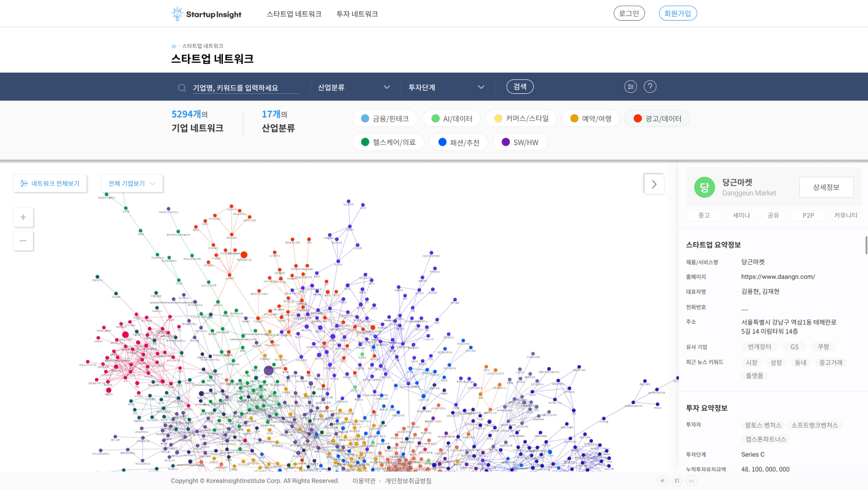Screen dimensions: 868x490
Task: Open the 투자 네트워크 menu item
Action: point(357,14)
